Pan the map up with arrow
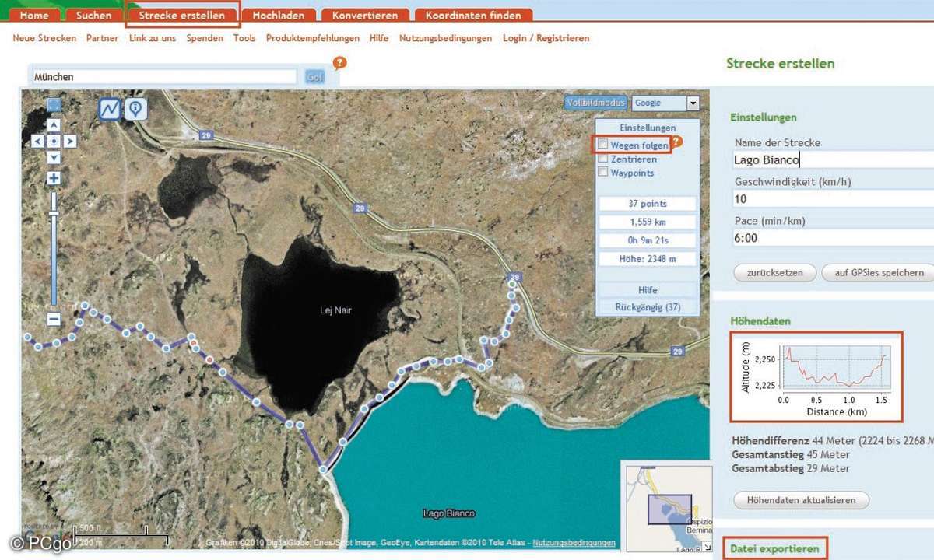Screen dimensions: 934x560 point(54,125)
